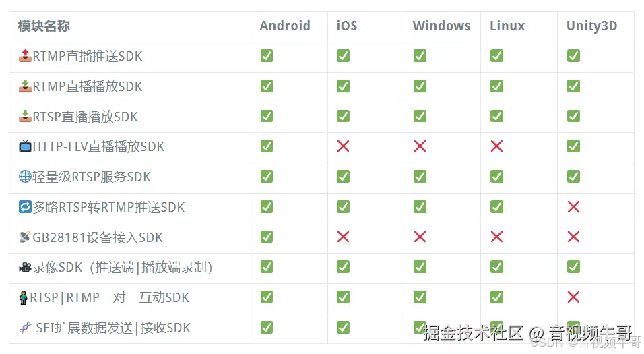Click the person icon beside RTSP|RTMP一对一互动SDK
Viewport: 644px width, 354px height.
[24, 297]
